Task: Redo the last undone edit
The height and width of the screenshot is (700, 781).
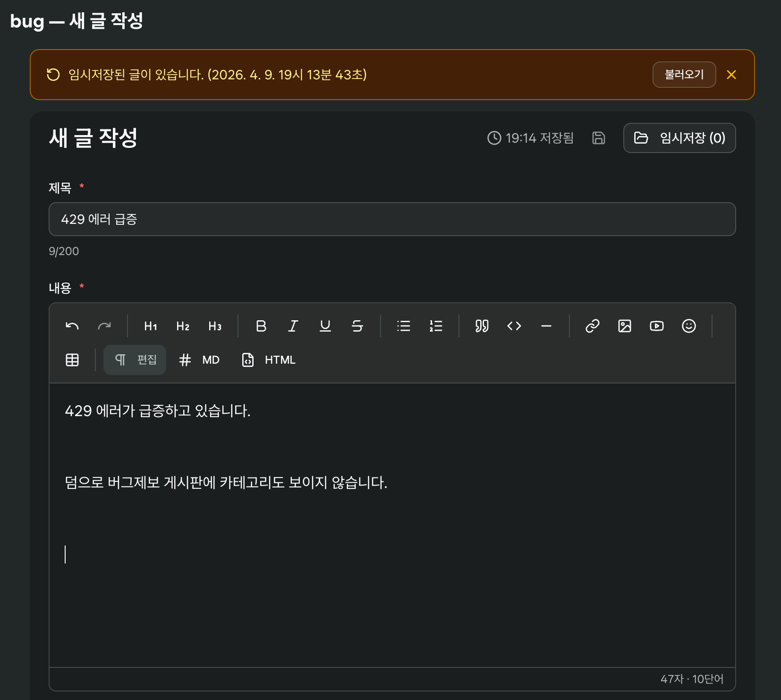Action: [104, 326]
